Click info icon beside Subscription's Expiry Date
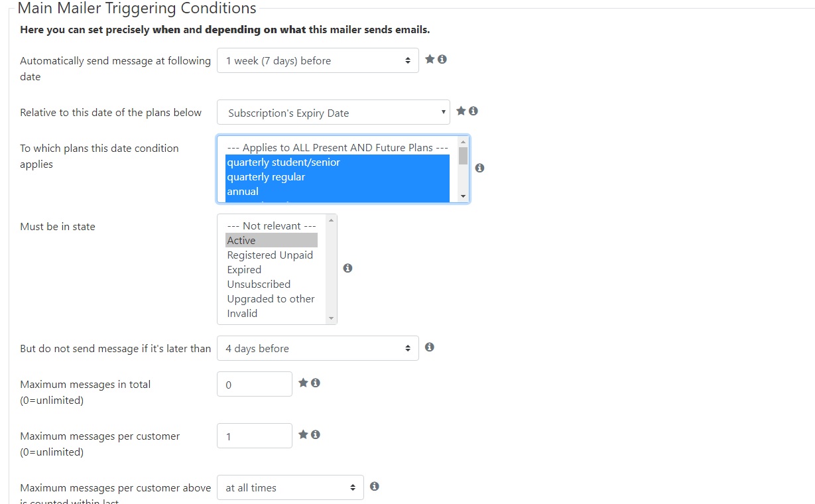The height and width of the screenshot is (504, 815). (x=473, y=111)
